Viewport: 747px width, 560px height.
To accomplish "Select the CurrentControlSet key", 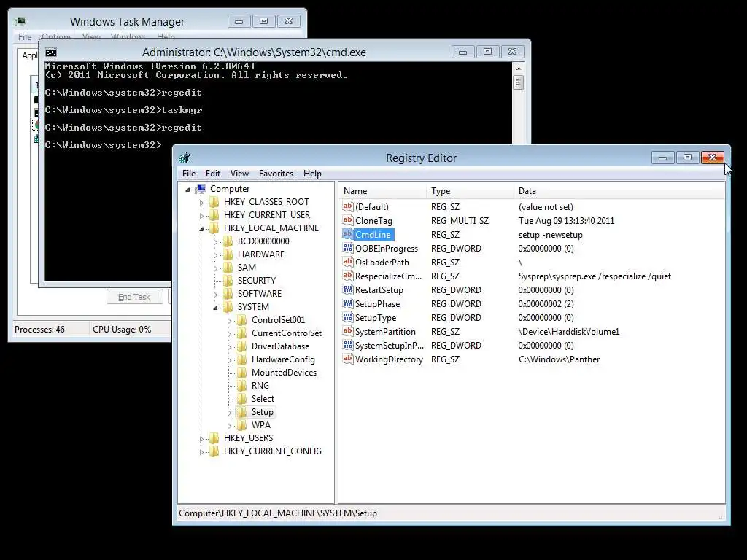I will 286,332.
